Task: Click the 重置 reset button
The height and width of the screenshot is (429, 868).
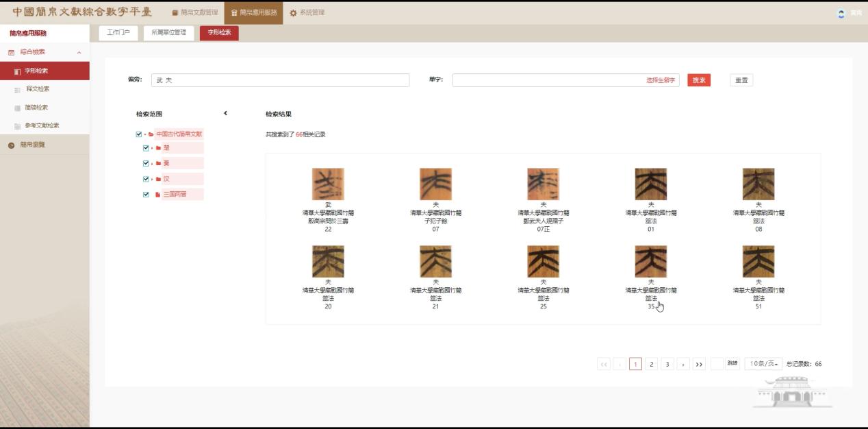Action: (741, 80)
